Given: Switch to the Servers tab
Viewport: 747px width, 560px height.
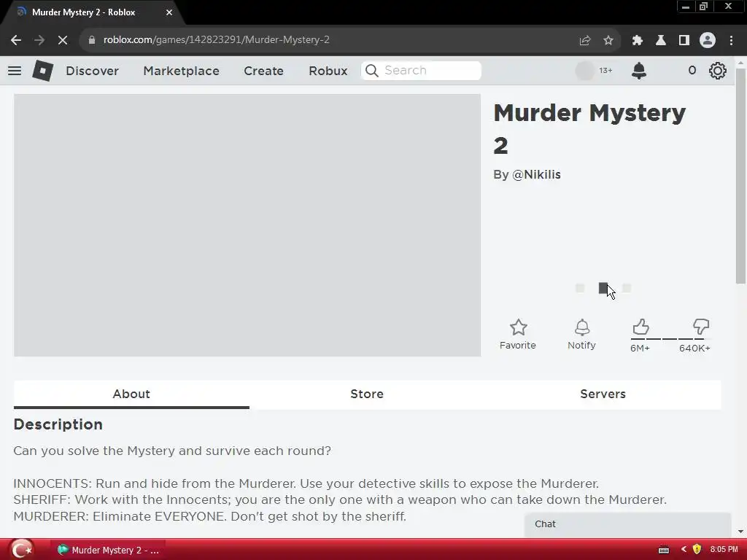Looking at the screenshot, I should tap(603, 394).
